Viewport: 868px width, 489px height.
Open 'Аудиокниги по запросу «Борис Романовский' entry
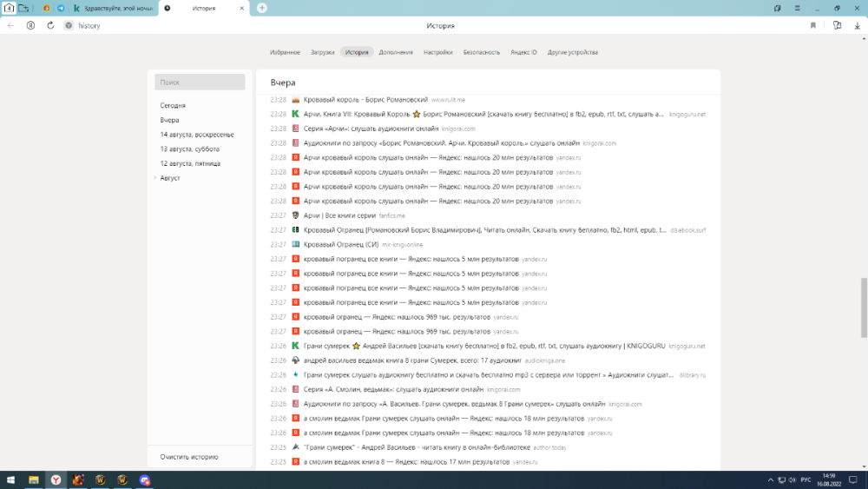441,143
